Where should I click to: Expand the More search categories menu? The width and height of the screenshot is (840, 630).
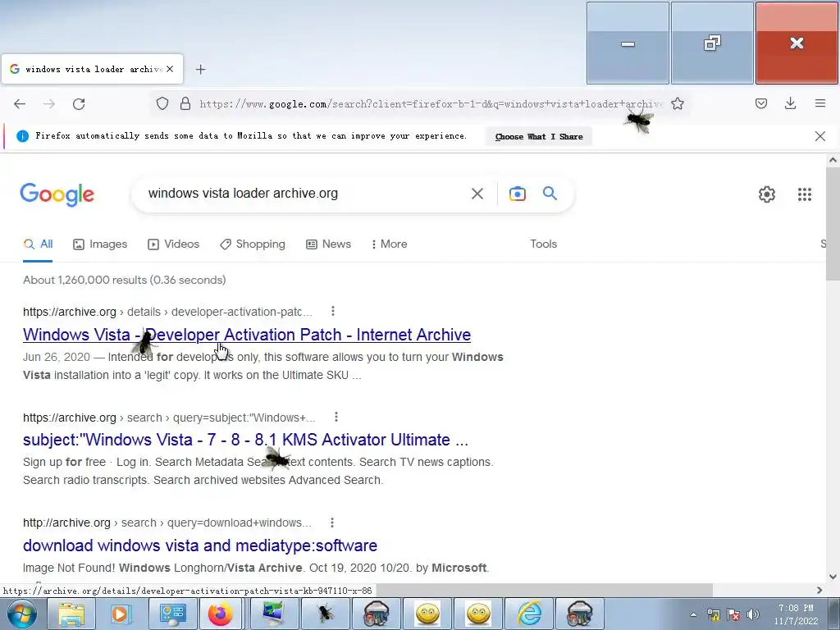[x=390, y=244]
